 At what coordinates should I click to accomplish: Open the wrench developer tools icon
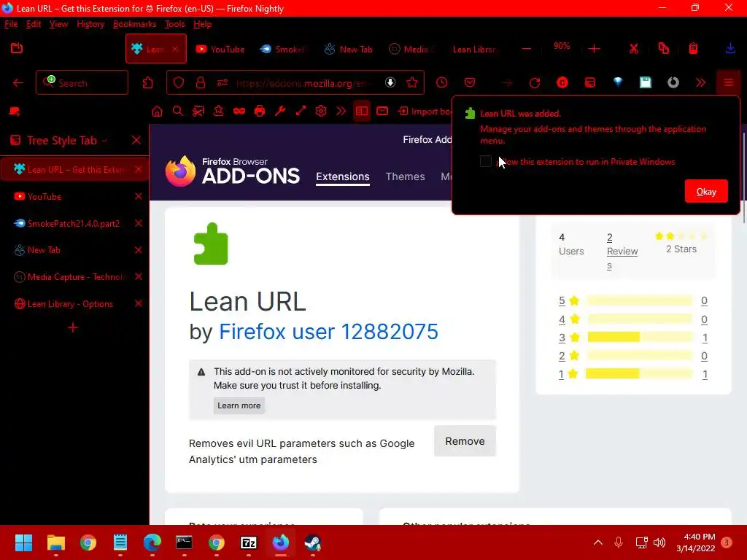point(280,112)
